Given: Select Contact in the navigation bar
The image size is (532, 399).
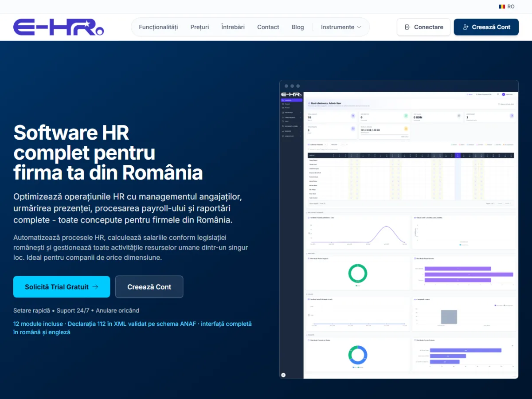Looking at the screenshot, I should pyautogui.click(x=268, y=27).
